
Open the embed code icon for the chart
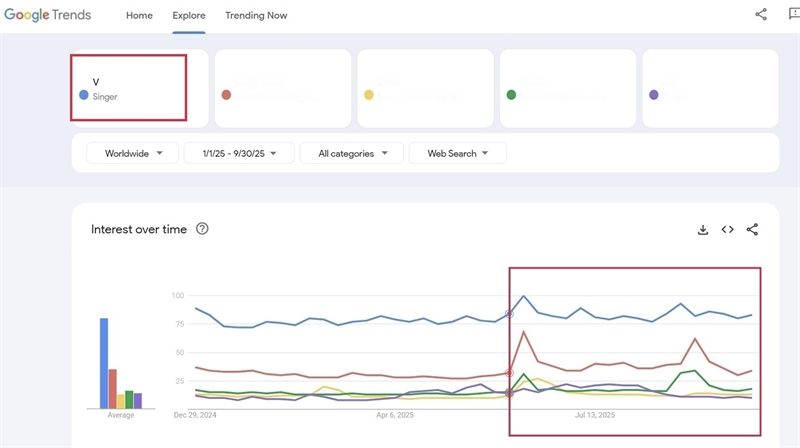tap(728, 229)
